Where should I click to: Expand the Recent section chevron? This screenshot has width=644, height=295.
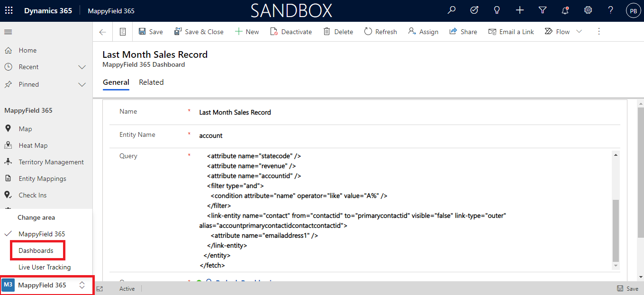[x=82, y=67]
